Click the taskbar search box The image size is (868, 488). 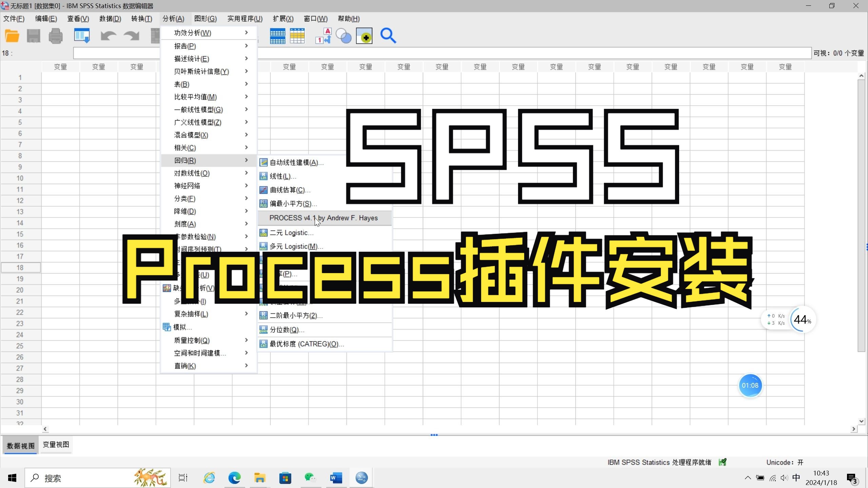(98, 478)
